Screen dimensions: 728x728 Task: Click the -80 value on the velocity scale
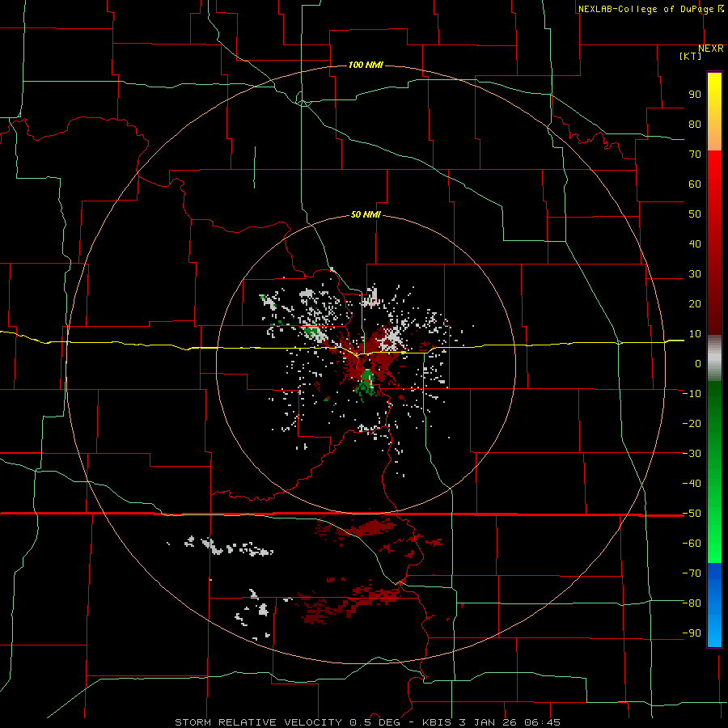click(692, 603)
